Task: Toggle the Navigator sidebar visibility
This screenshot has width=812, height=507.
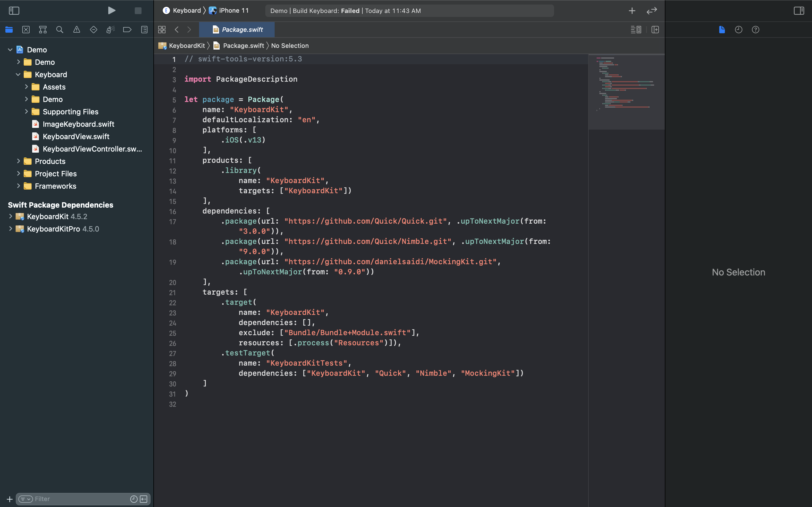Action: pos(14,10)
